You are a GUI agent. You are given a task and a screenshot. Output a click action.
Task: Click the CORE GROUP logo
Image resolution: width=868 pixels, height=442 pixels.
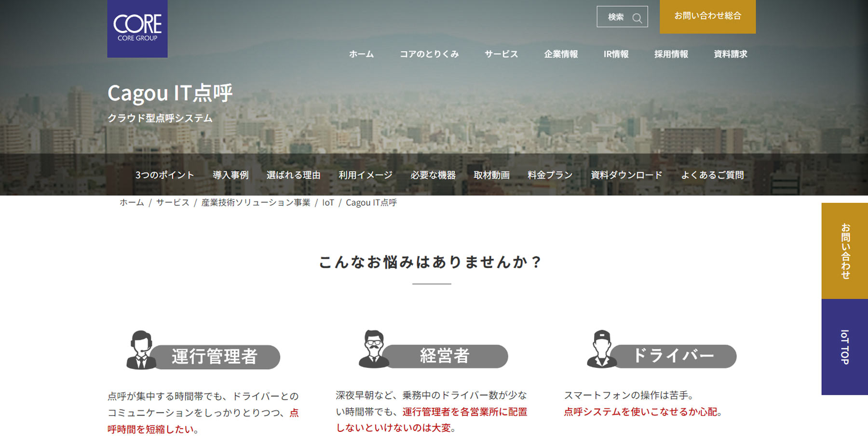coord(137,29)
